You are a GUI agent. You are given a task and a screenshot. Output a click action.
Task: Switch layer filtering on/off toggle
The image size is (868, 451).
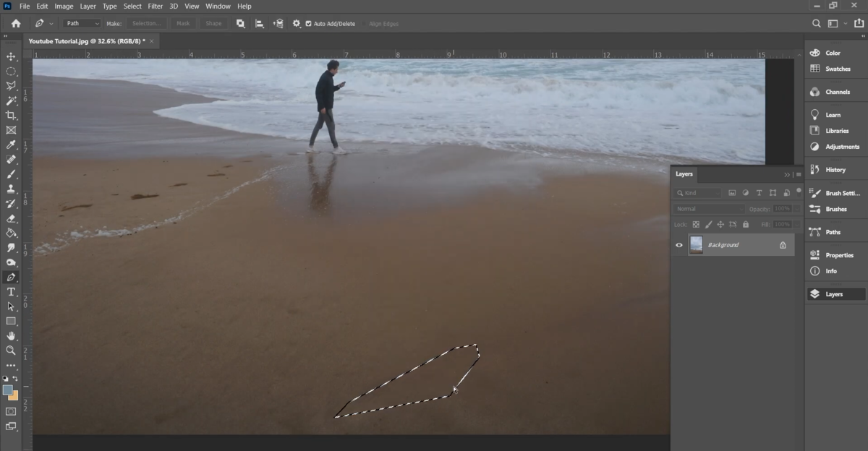(799, 191)
